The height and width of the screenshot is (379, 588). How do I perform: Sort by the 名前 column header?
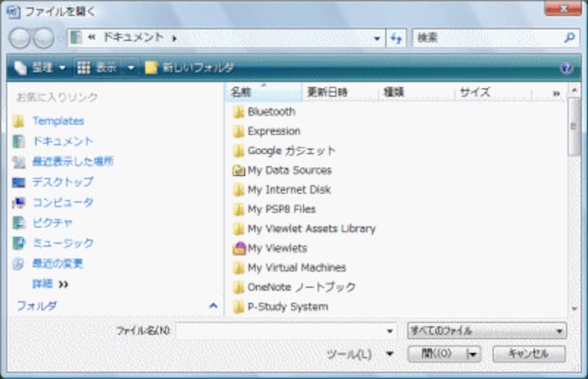[263, 92]
